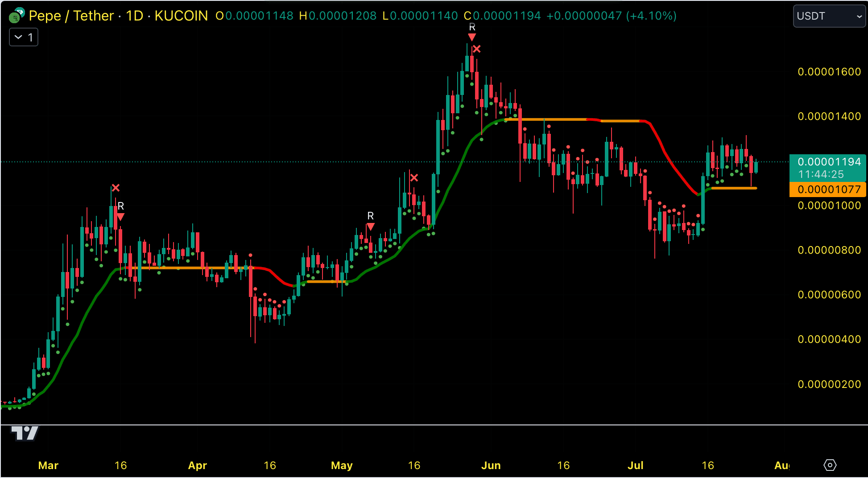This screenshot has height=478, width=868.
Task: Click the TradingView logo
Action: click(25, 433)
